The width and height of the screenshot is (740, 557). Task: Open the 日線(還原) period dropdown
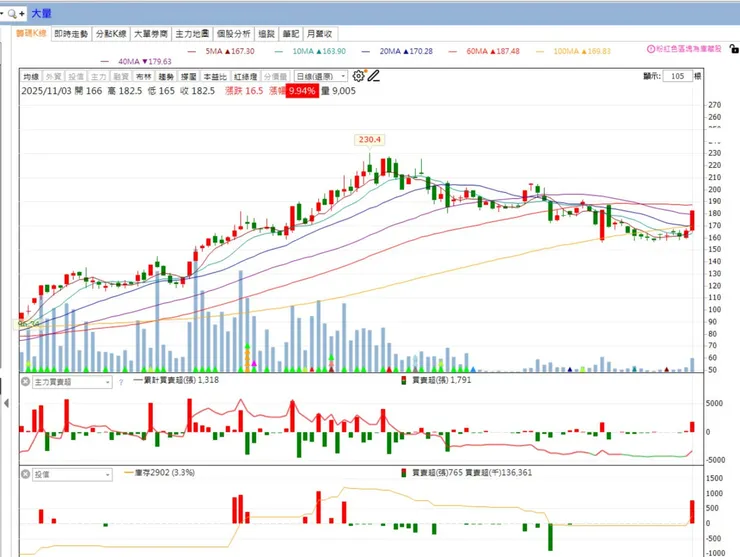pyautogui.click(x=321, y=76)
